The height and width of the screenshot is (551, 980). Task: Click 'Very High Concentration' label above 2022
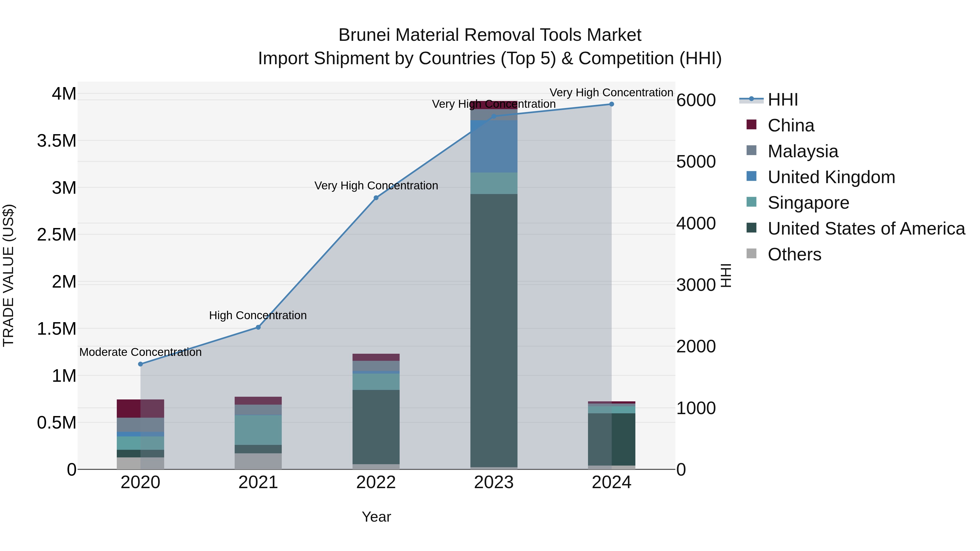click(x=376, y=186)
